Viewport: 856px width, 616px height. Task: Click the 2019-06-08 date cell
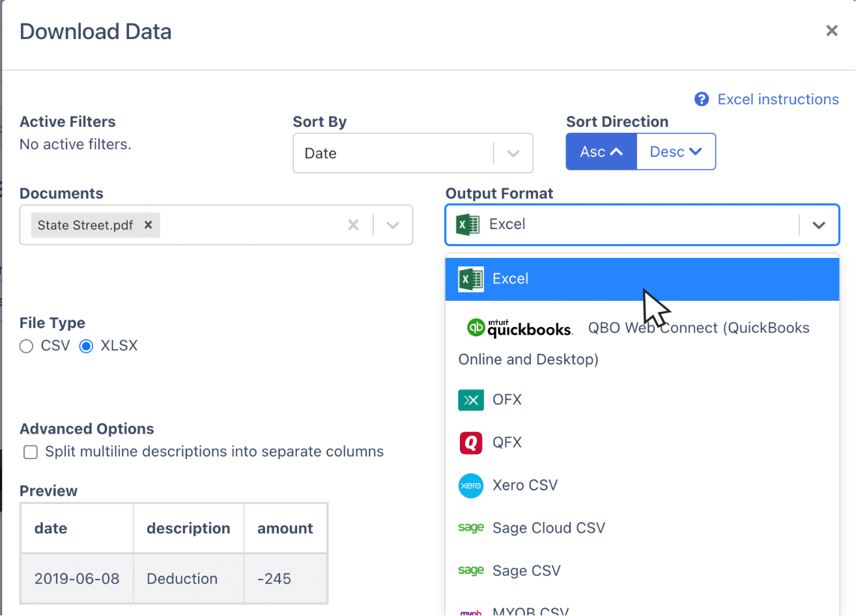click(77, 579)
